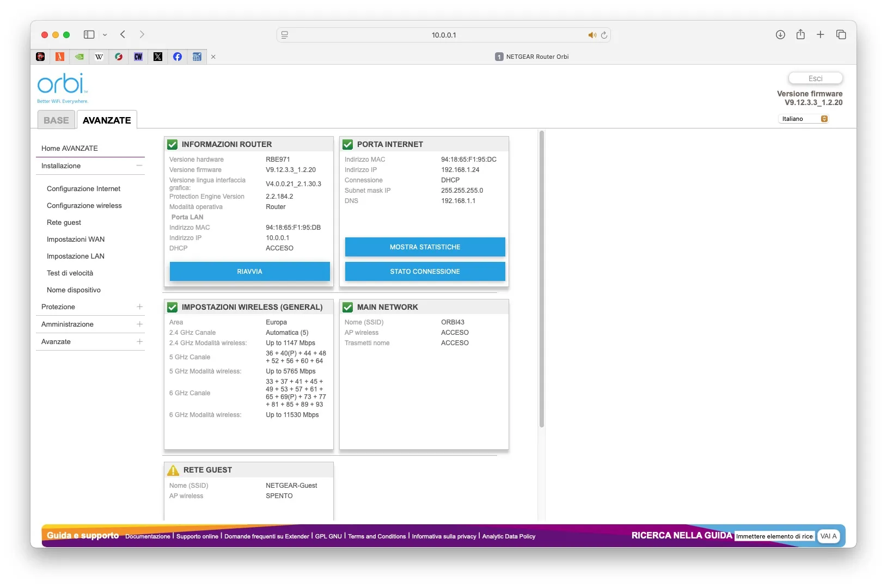Image resolution: width=887 pixels, height=588 pixels.
Task: Open the Analytic Data Policy link
Action: point(509,537)
